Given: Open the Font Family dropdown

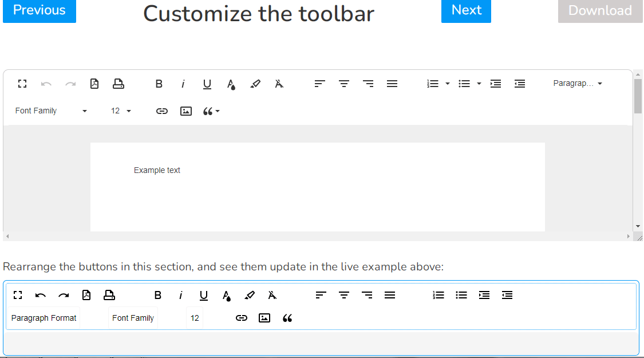Looking at the screenshot, I should pos(50,111).
